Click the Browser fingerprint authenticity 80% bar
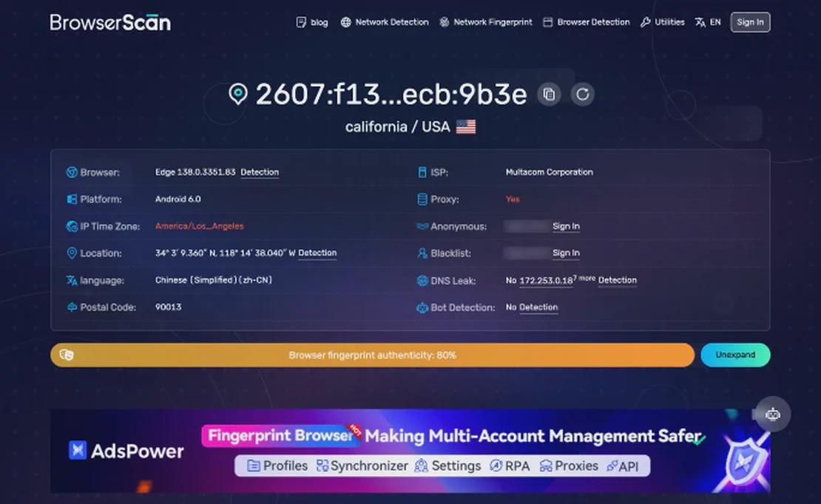Viewport: 821px width, 504px height. 372,355
